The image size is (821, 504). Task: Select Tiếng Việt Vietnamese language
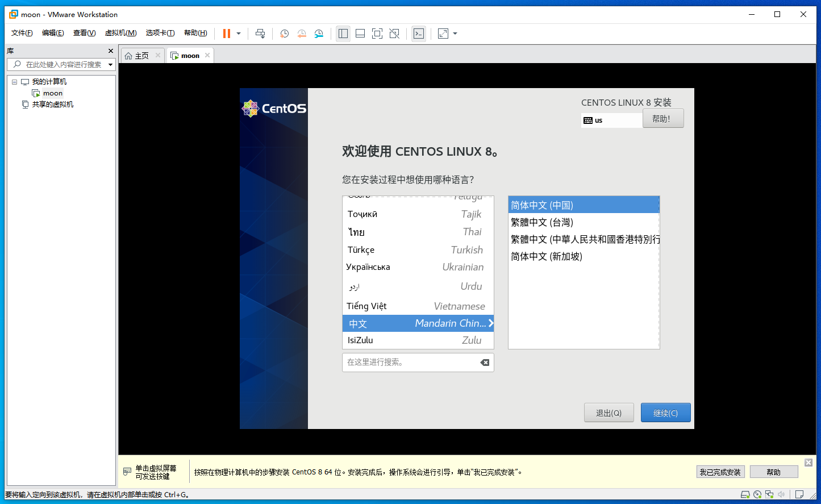click(x=418, y=306)
